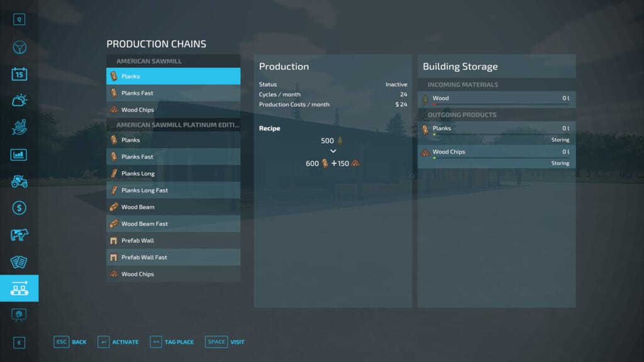
Task: Open the weather forecast page
Action: (x=19, y=101)
